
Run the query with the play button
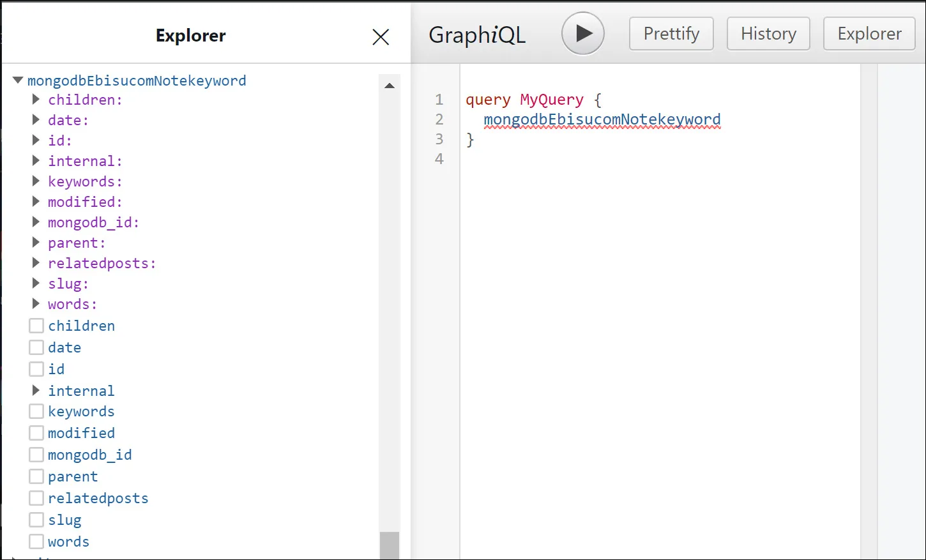pos(582,34)
